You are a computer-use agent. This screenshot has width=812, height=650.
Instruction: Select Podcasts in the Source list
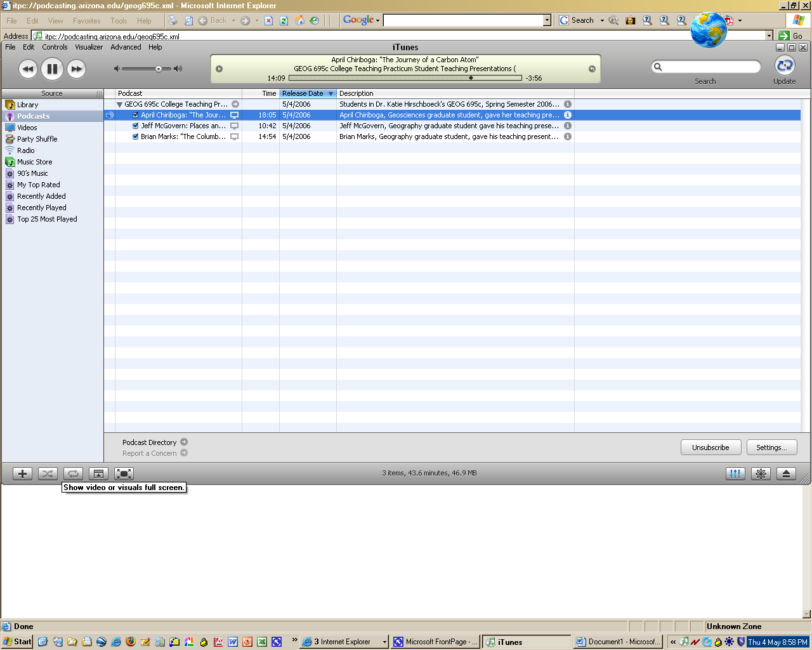pos(52,116)
